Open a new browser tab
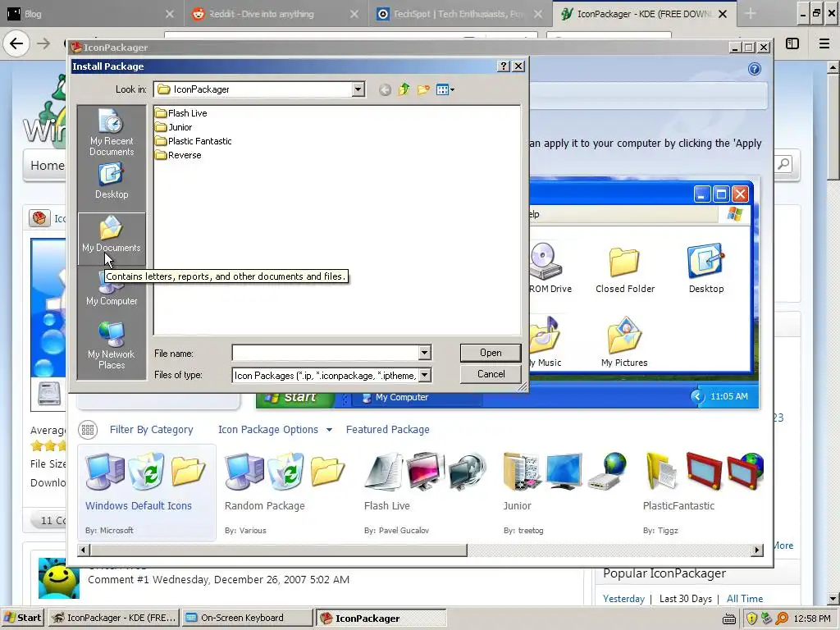This screenshot has width=840, height=630. tap(750, 14)
